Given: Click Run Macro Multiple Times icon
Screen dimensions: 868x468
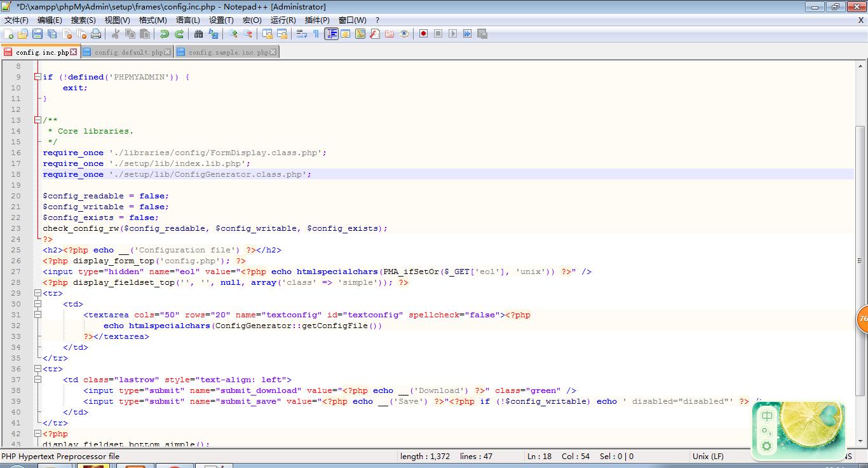Looking at the screenshot, I should [x=468, y=34].
